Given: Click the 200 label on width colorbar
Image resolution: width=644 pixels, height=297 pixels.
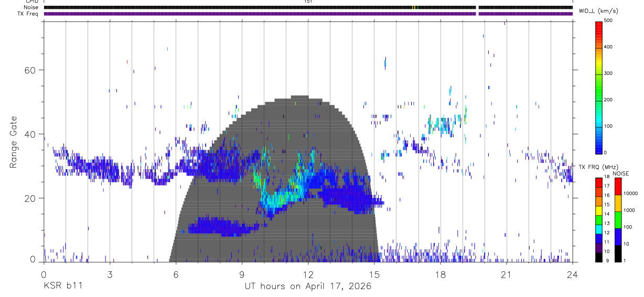Looking at the screenshot, I should click(x=608, y=100).
